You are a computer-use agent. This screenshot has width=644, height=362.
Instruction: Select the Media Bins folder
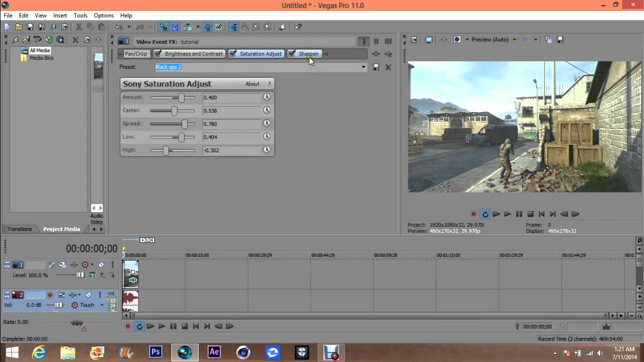coord(41,58)
